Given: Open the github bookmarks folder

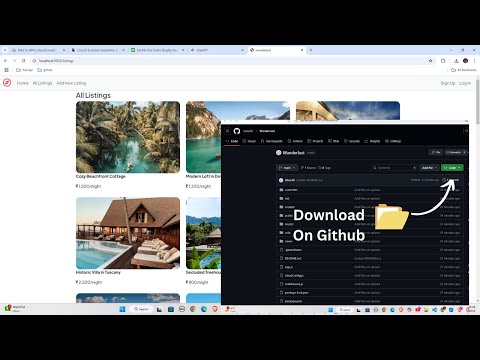Looking at the screenshot, I should [45, 70].
